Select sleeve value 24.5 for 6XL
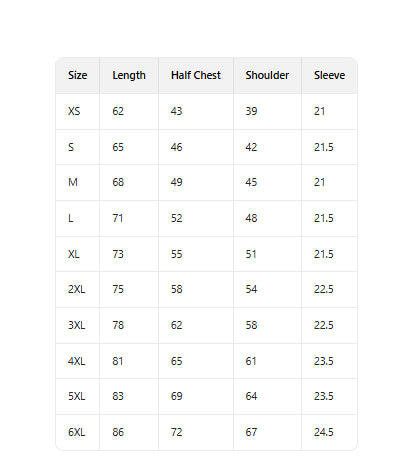 (323, 432)
